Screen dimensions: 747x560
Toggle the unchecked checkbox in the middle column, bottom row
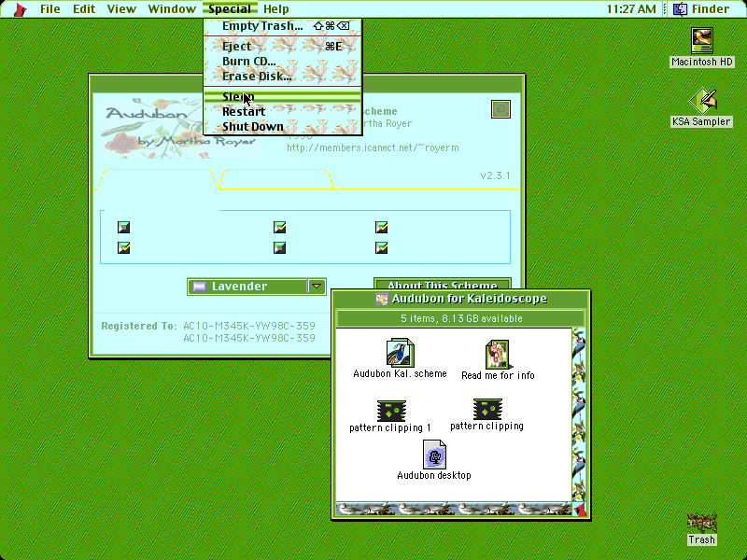[279, 247]
